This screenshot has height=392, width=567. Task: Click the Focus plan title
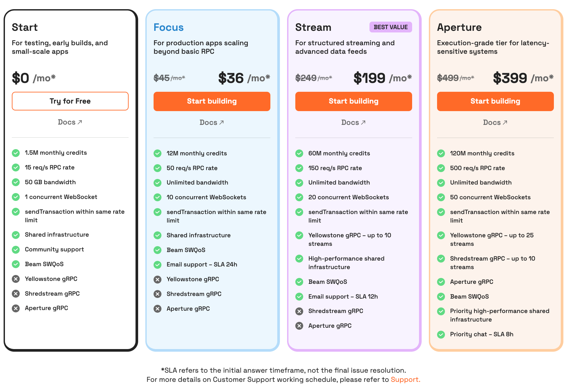tap(169, 27)
